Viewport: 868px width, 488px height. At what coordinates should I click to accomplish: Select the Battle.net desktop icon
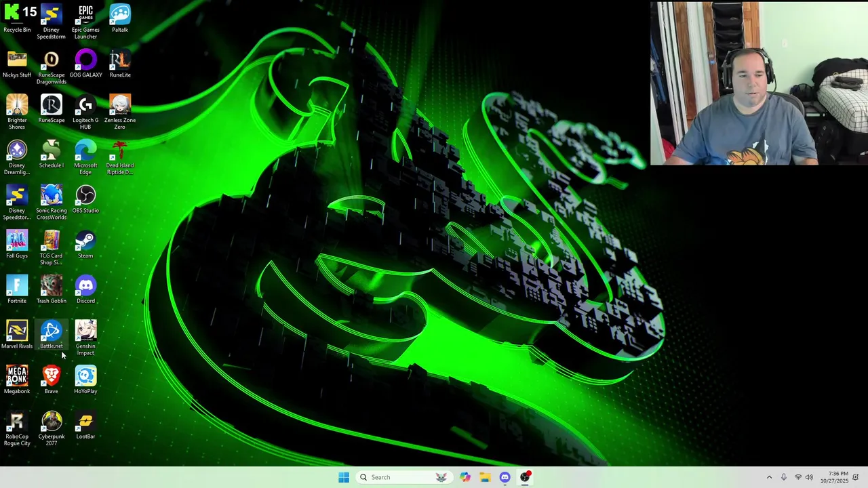coord(51,335)
